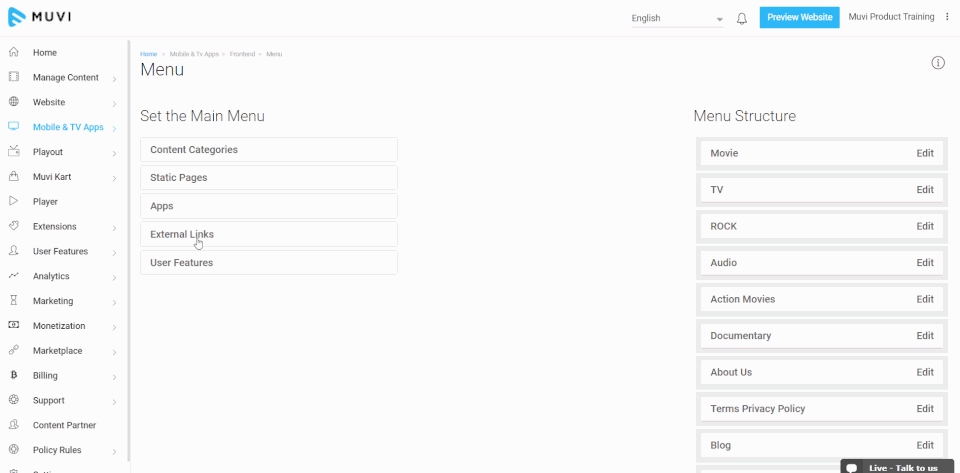Click Muvi Product Training account name
Screen dimensions: 960x473
click(x=891, y=17)
